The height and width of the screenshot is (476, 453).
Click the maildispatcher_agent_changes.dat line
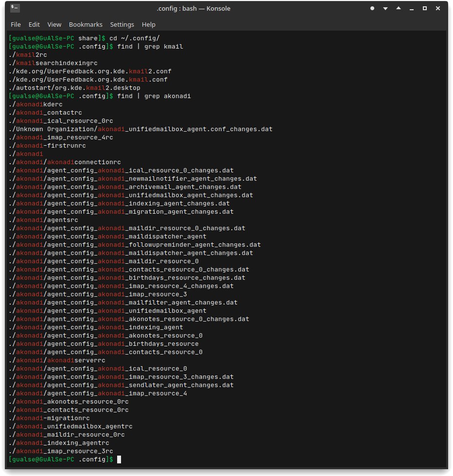click(x=131, y=253)
